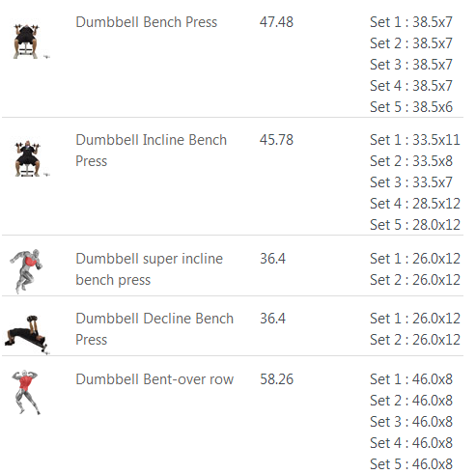Screen dimensions: 476x474
Task: Click the Dumbbell Bench Press exercise icon
Action: pyautogui.click(x=29, y=42)
